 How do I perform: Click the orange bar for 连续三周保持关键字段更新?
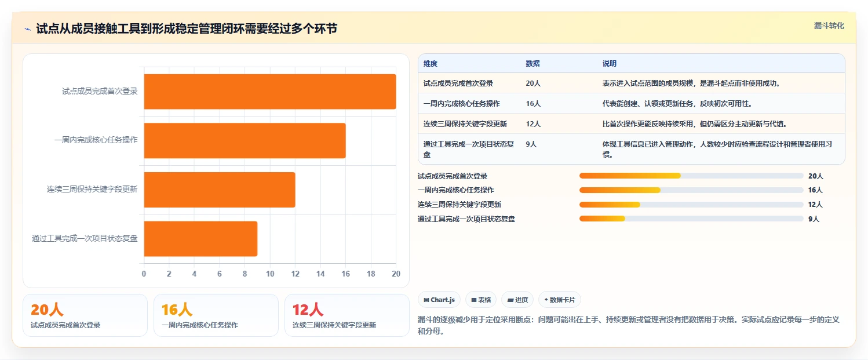click(x=220, y=190)
